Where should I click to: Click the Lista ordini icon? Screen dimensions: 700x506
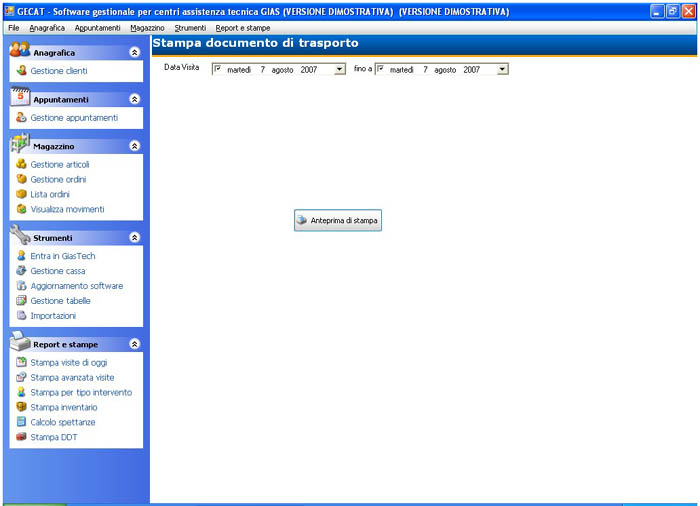click(21, 194)
